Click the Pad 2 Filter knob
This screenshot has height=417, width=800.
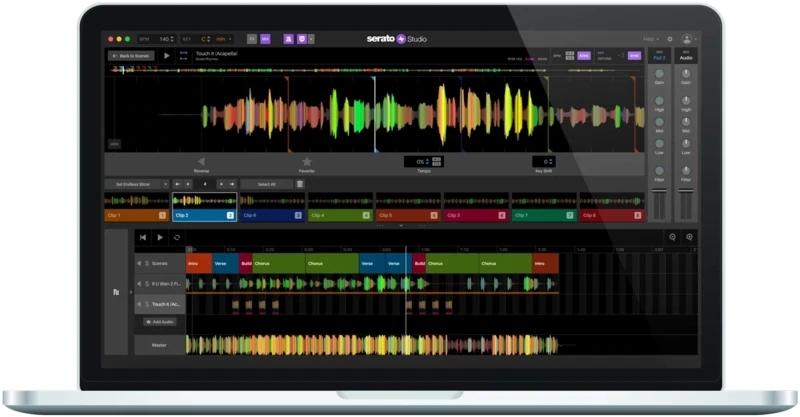click(x=659, y=170)
